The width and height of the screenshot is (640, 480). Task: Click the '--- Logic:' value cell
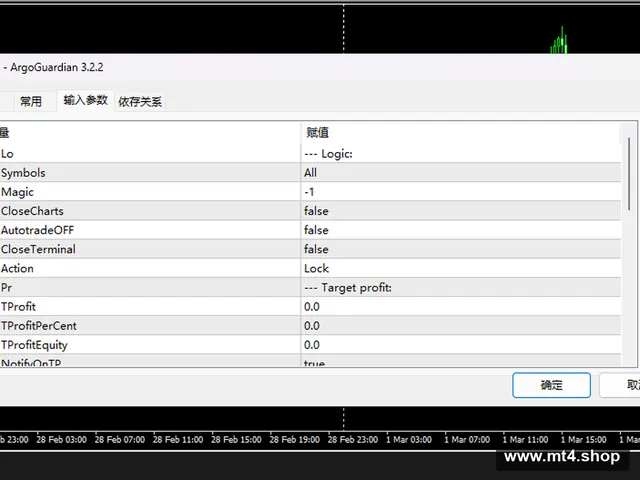point(460,153)
